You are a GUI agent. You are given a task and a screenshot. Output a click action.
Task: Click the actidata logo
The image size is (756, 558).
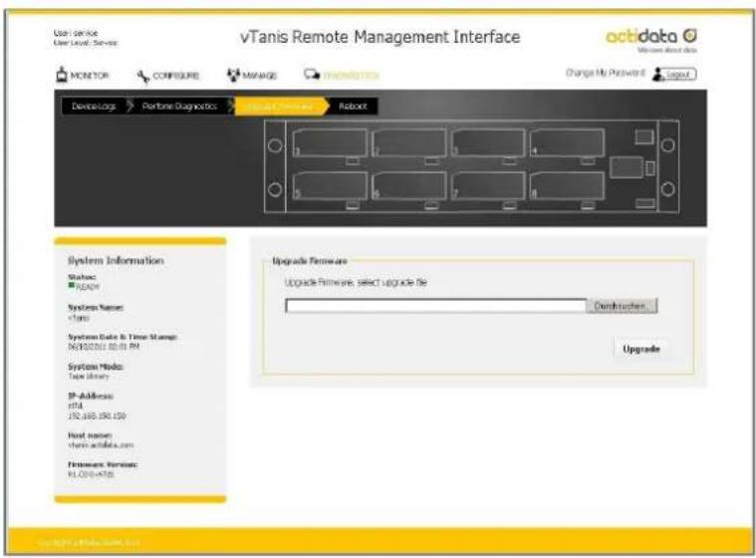click(x=651, y=37)
